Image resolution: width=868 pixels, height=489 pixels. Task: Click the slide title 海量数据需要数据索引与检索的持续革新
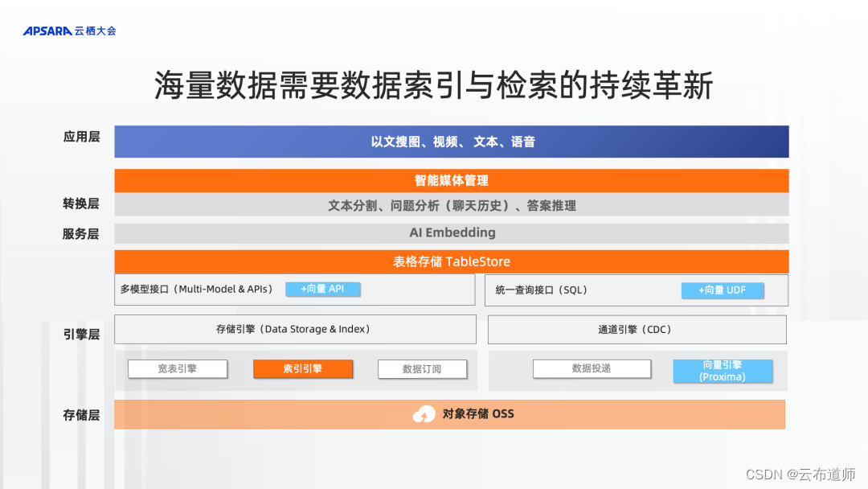click(433, 85)
